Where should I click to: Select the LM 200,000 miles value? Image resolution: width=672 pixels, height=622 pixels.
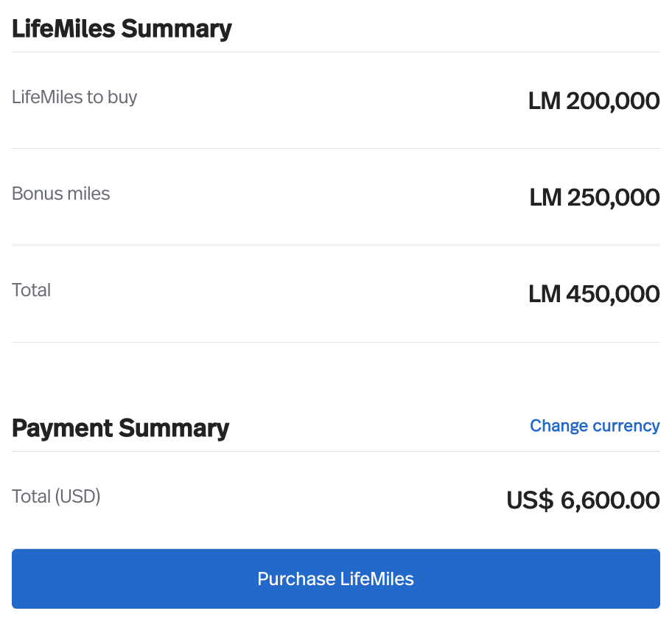click(594, 101)
